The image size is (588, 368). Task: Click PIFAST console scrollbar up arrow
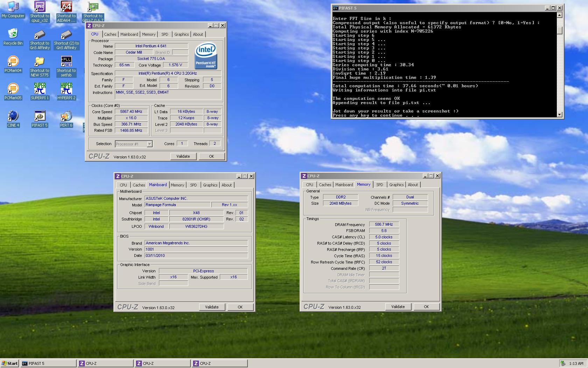click(x=559, y=15)
